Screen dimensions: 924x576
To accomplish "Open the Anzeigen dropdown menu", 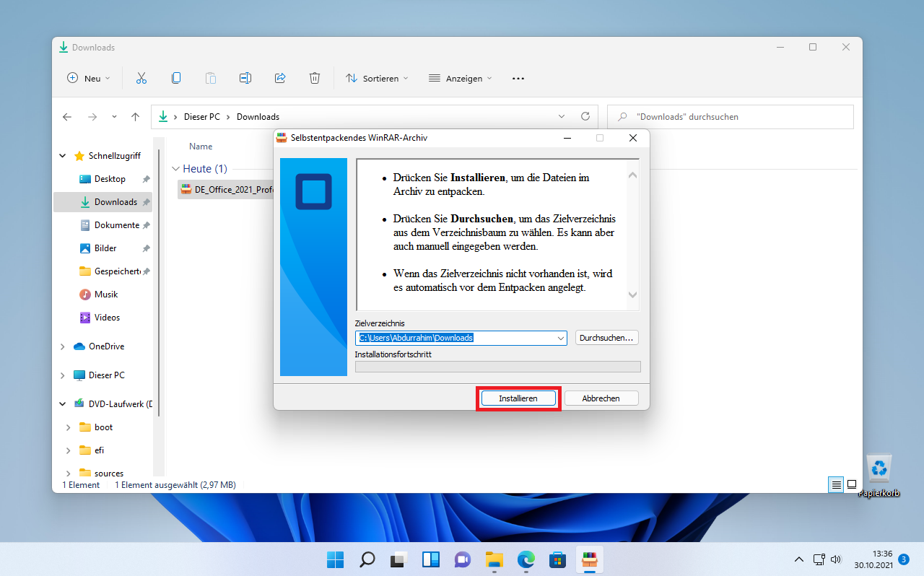I will click(460, 78).
